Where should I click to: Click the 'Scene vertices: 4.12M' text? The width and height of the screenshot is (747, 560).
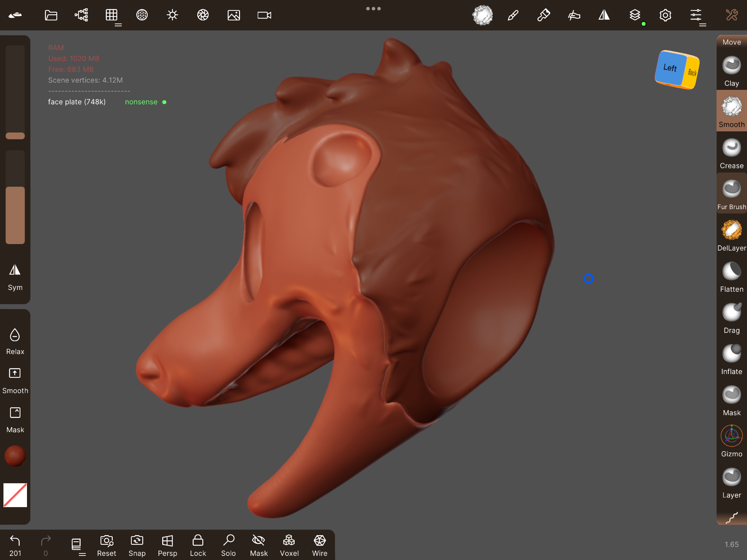85,80
